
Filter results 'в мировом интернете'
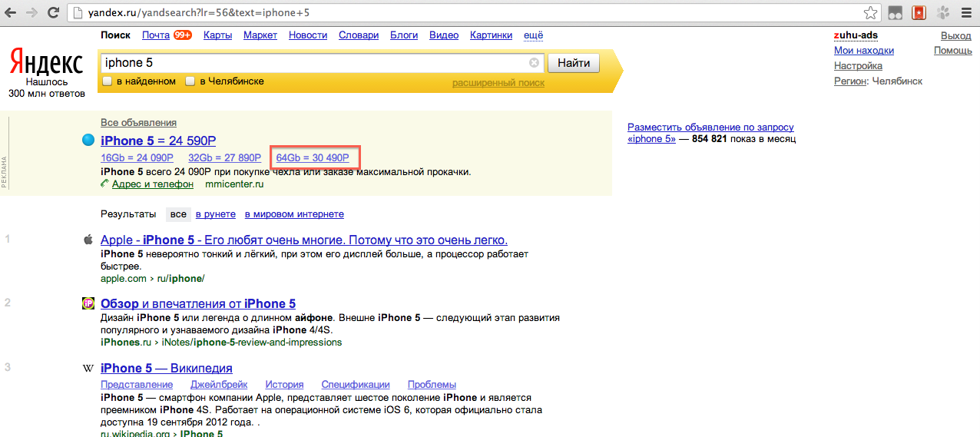294,214
